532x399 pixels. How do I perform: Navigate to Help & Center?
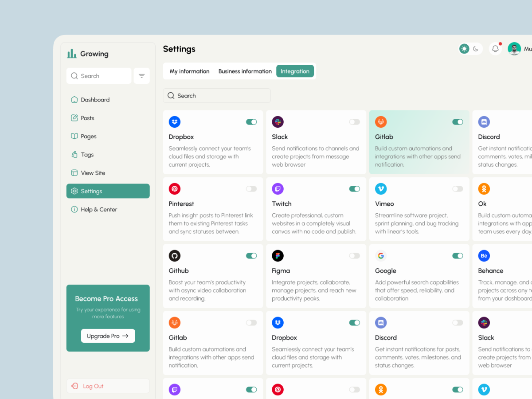98,209
